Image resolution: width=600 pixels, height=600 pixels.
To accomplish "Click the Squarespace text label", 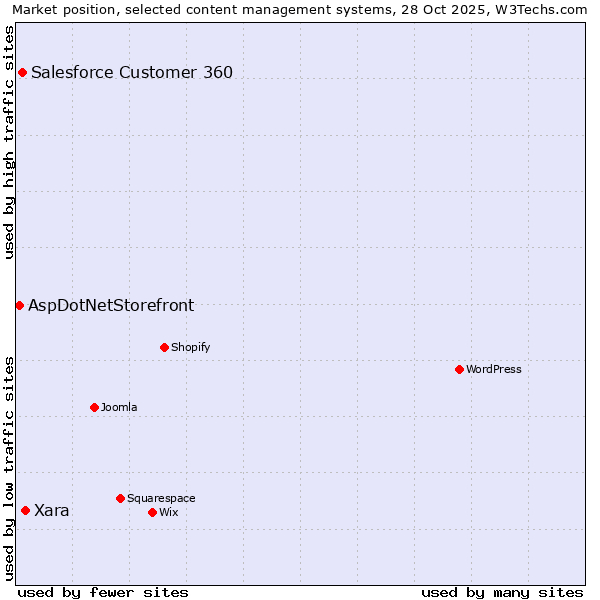I will pyautogui.click(x=161, y=498).
